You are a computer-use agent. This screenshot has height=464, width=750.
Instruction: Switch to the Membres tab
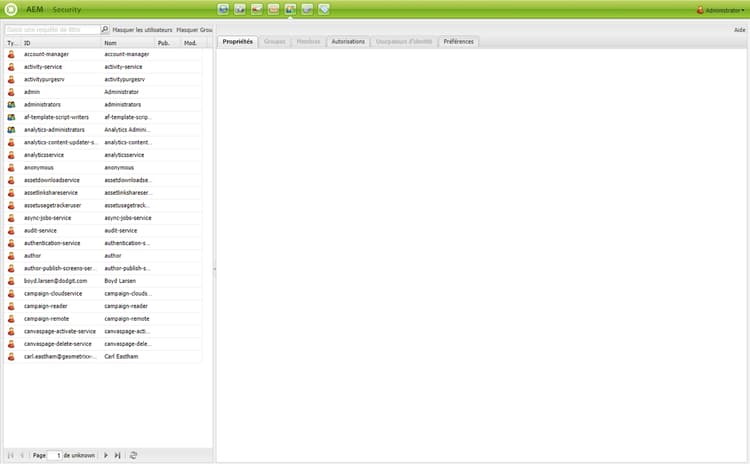pos(308,42)
